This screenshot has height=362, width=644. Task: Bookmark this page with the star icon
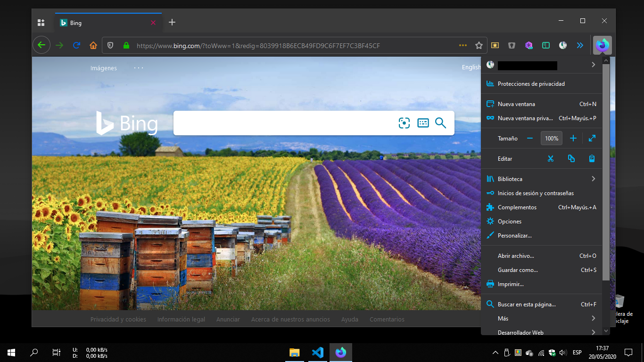point(479,46)
